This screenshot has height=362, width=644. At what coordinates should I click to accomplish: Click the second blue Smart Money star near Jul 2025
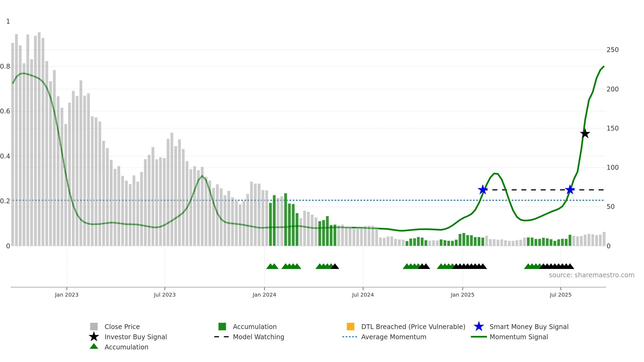point(570,190)
